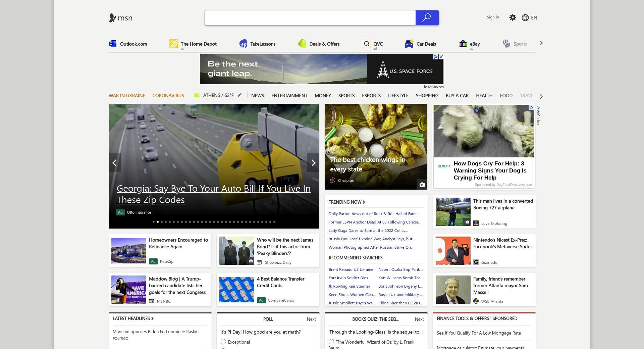Open the Shopping category
Image resolution: width=644 pixels, height=349 pixels.
(427, 96)
